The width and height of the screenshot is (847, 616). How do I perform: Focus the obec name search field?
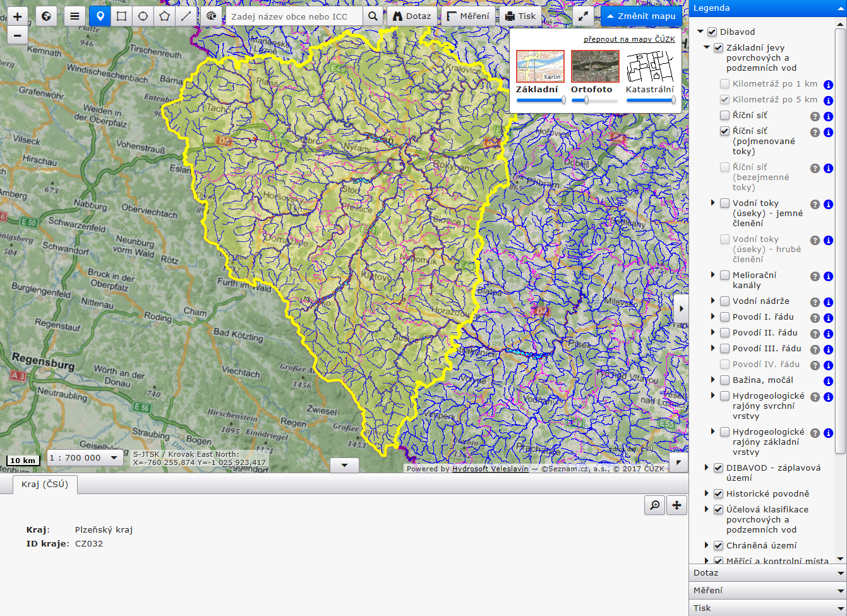point(294,16)
